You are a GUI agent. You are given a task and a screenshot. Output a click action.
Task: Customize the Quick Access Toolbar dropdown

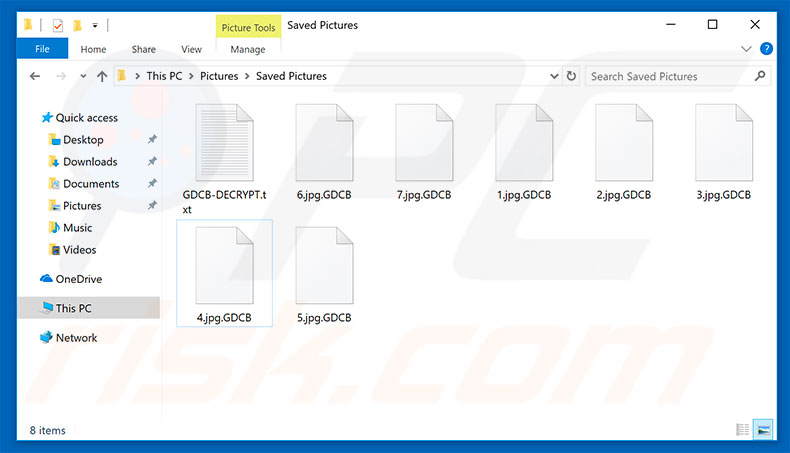[x=95, y=25]
